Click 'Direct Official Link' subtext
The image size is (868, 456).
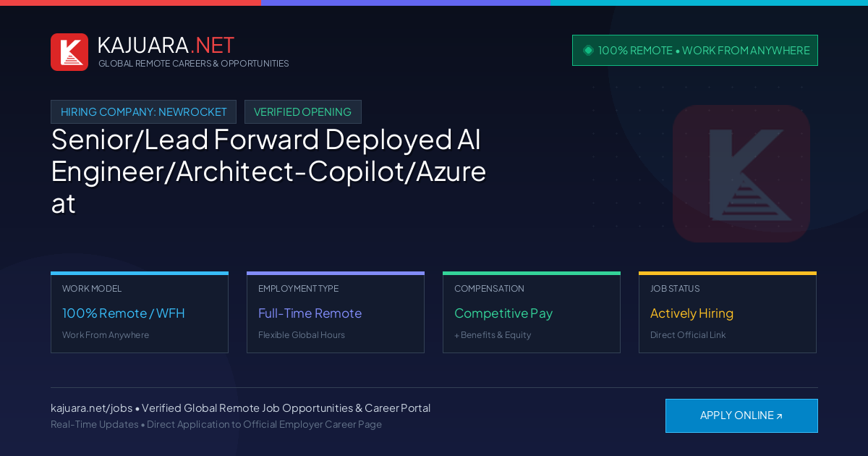pos(688,335)
